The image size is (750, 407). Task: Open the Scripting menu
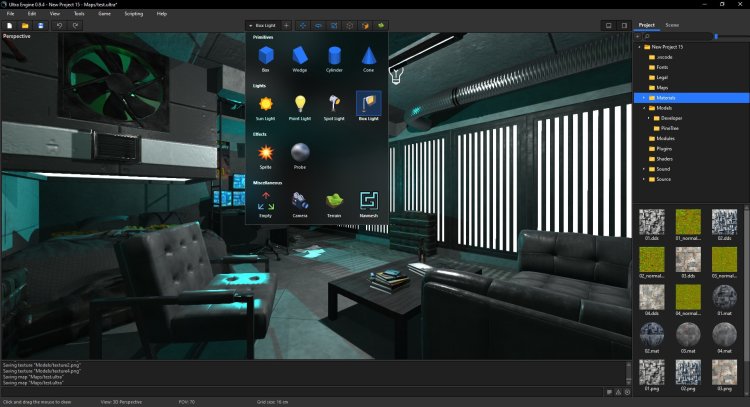tap(133, 13)
